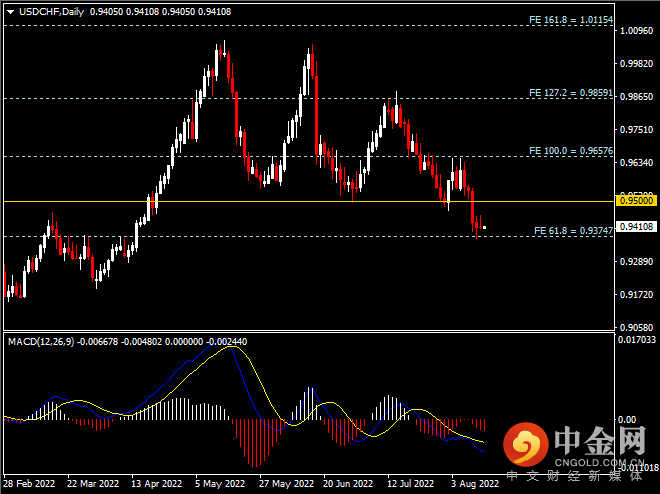
Task: Click the yellow 0.95000 horizontal line price tag
Action: (x=636, y=201)
